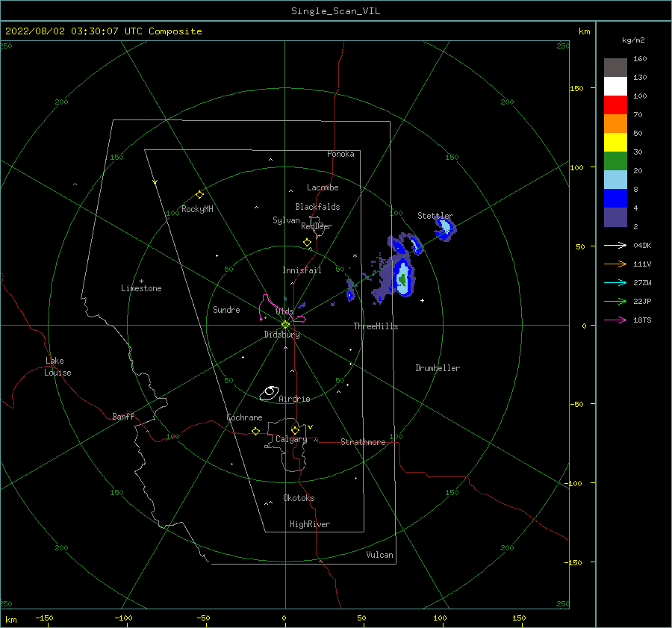Image resolution: width=672 pixels, height=628 pixels.
Task: Select the yellow diamond marker south of Cochrane
Action: pyautogui.click(x=255, y=431)
